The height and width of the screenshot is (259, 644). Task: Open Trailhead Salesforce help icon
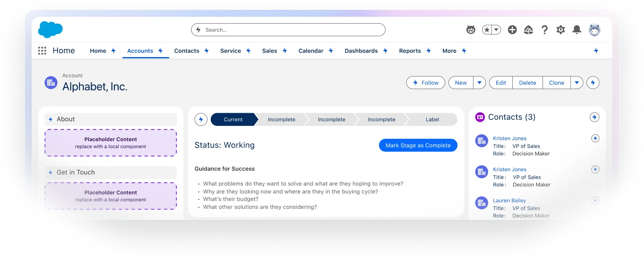pos(528,30)
